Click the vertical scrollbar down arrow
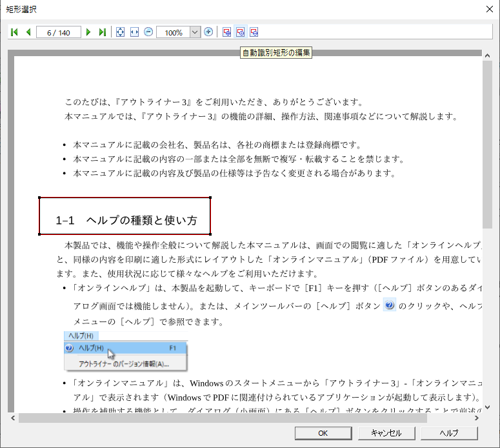This screenshot has height=448, width=500. [487, 407]
